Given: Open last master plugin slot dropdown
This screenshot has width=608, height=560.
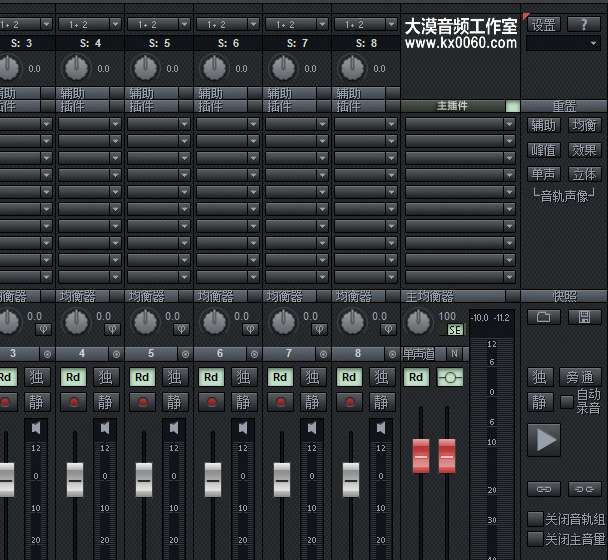Looking at the screenshot, I should [509, 277].
